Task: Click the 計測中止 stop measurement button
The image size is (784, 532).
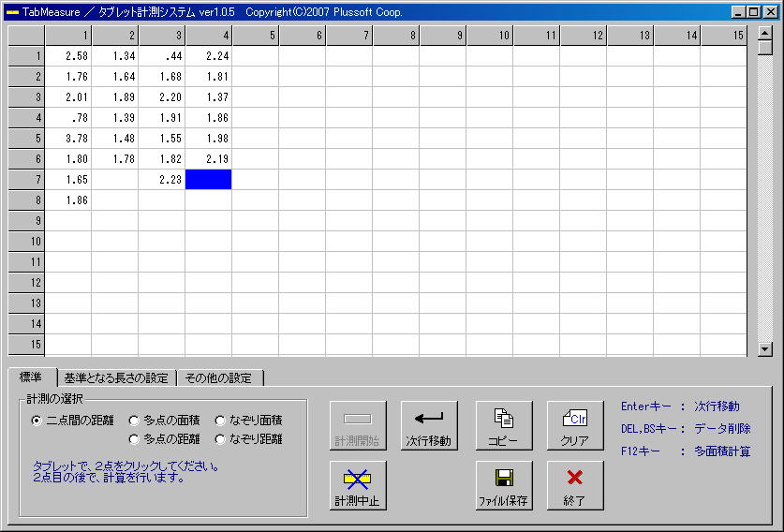Action: (x=358, y=485)
